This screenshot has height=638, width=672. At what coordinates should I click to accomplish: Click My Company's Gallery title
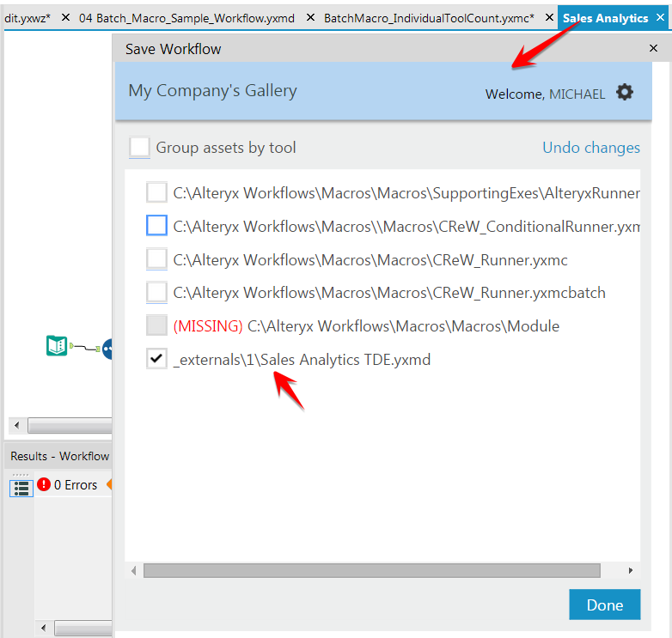(x=212, y=91)
